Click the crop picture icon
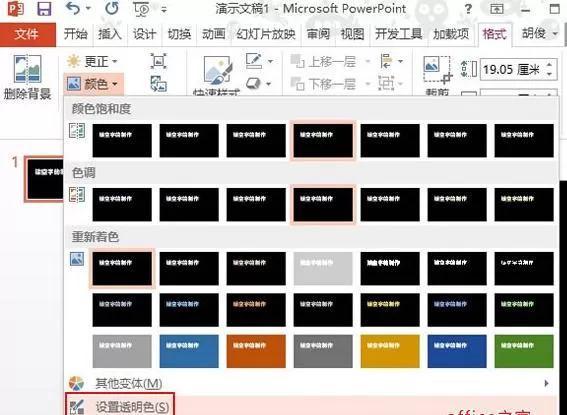 tap(438, 70)
